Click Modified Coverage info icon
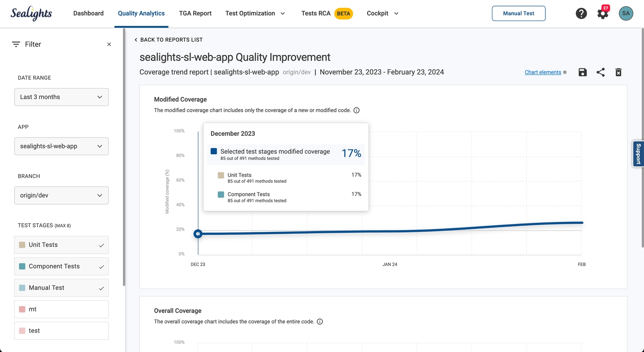The height and width of the screenshot is (352, 644). click(x=356, y=110)
